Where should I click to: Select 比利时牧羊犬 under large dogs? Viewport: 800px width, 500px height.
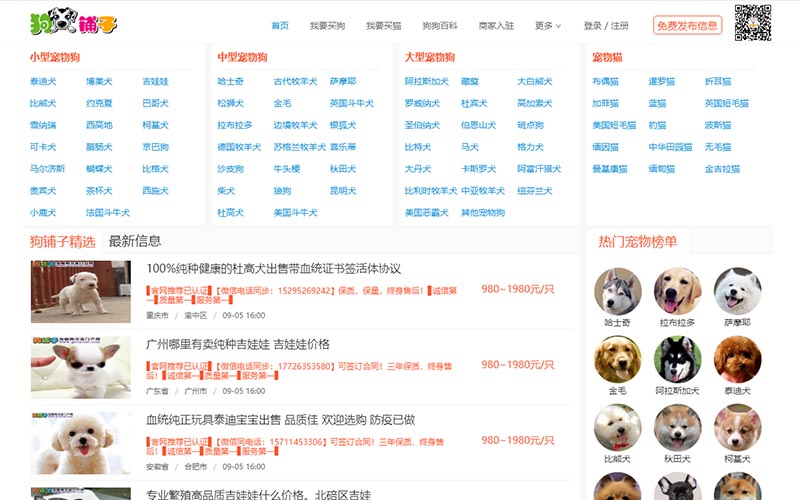431,190
